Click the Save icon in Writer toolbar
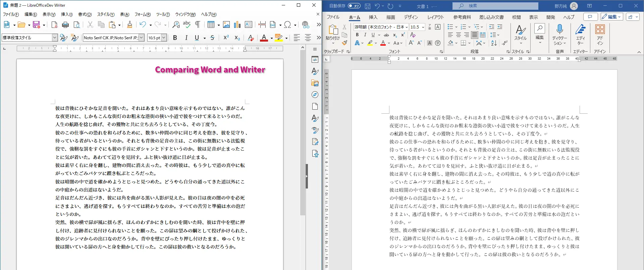Screen dimensions: 644x270 [36, 24]
